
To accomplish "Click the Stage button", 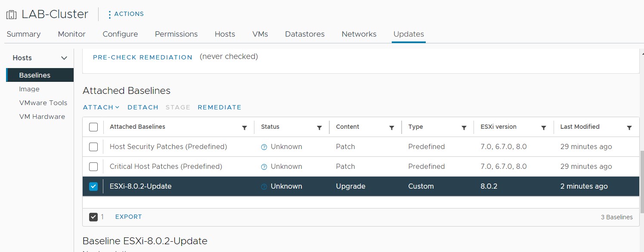I will (178, 107).
